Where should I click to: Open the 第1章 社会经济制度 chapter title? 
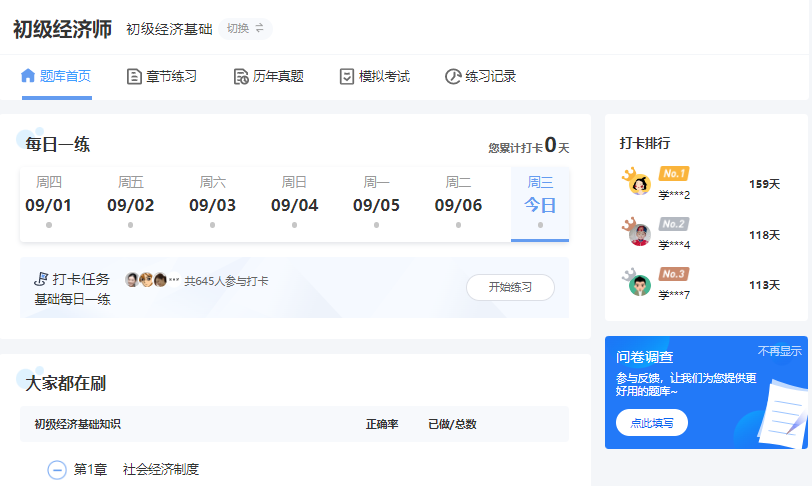click(x=160, y=469)
